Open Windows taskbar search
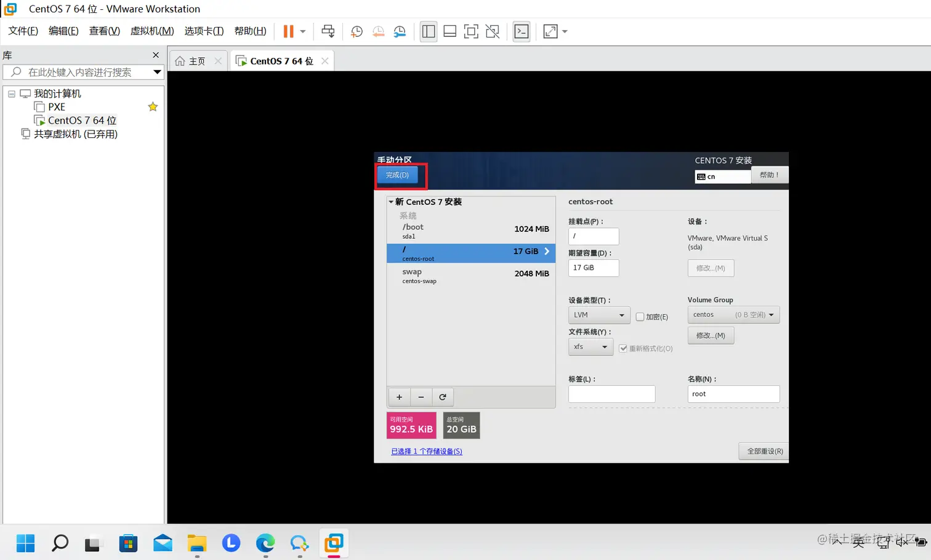Image resolution: width=931 pixels, height=560 pixels. click(x=60, y=543)
